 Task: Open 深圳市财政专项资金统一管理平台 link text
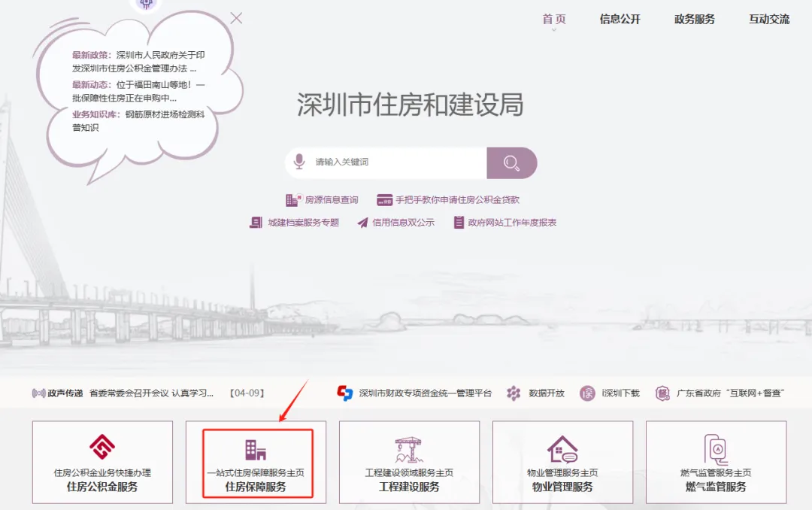click(425, 393)
